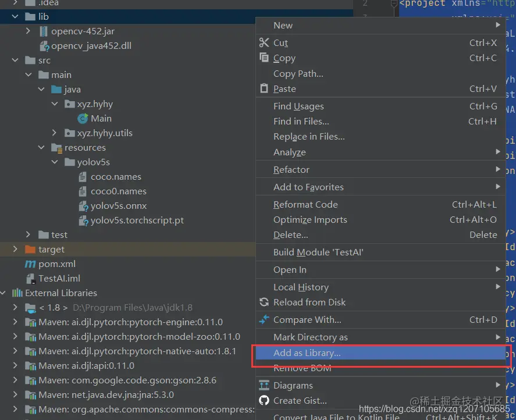516x420 pixels.
Task: Click the Reload from Disk icon
Action: [x=264, y=302]
